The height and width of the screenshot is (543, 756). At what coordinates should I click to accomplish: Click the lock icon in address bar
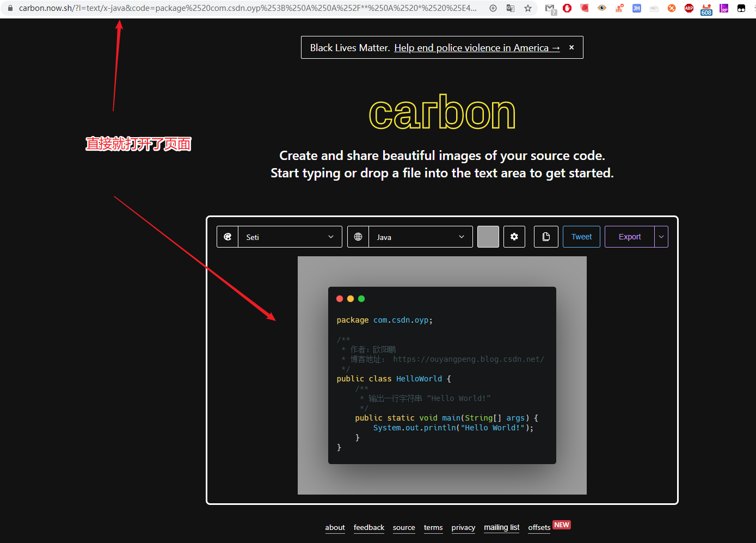click(10, 8)
